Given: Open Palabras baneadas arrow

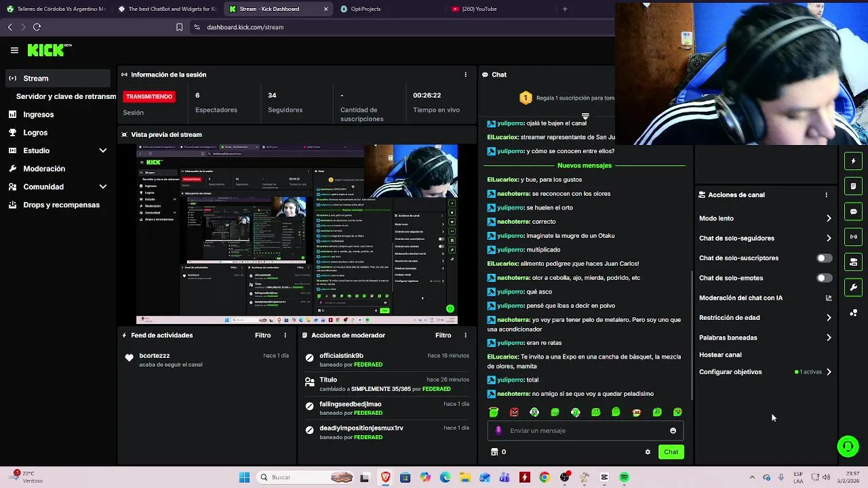Looking at the screenshot, I should pos(829,338).
